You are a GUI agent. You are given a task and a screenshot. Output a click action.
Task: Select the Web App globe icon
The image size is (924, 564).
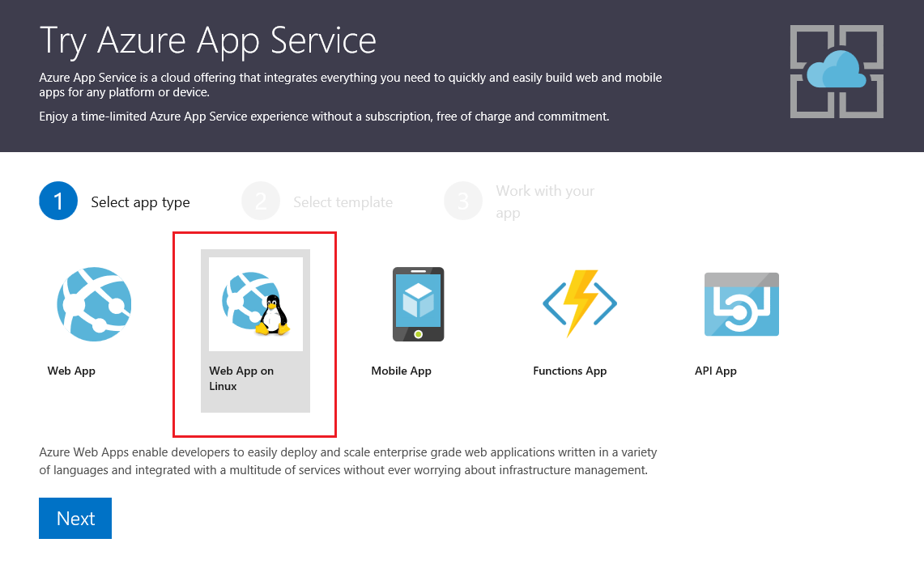(94, 304)
